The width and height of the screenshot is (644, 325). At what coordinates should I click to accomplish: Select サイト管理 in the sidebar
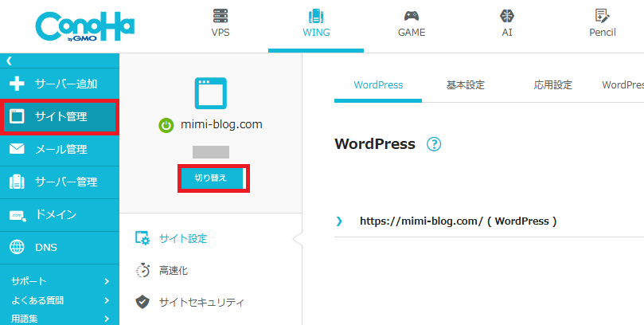coord(60,116)
